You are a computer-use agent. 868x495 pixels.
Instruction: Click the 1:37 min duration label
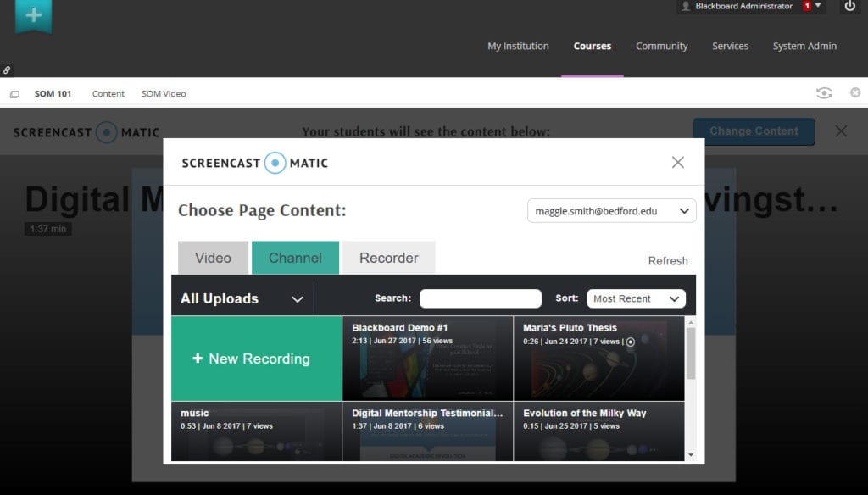48,229
